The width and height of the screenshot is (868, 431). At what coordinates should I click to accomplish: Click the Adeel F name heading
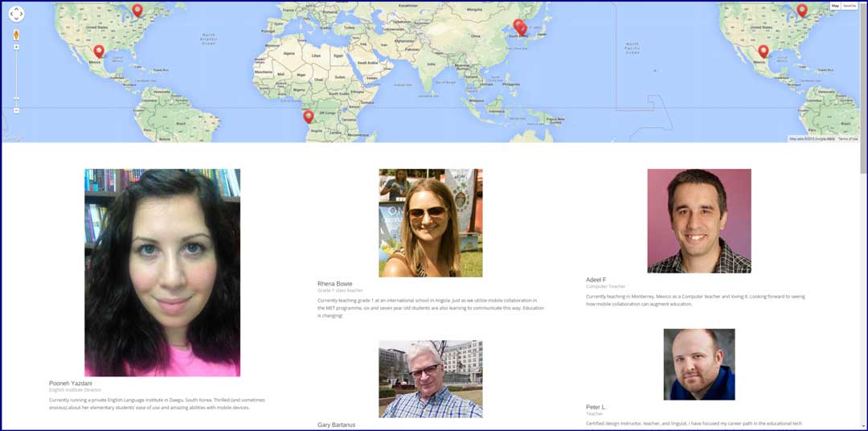596,280
